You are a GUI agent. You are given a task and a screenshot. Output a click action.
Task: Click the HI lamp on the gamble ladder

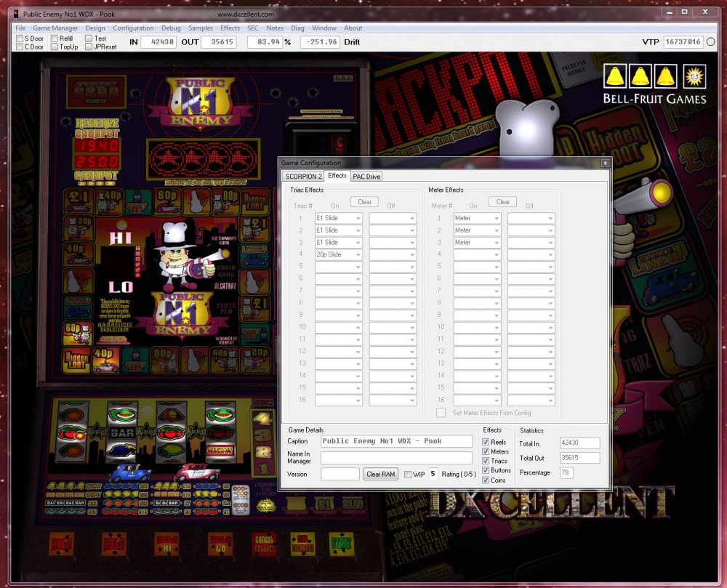(120, 238)
